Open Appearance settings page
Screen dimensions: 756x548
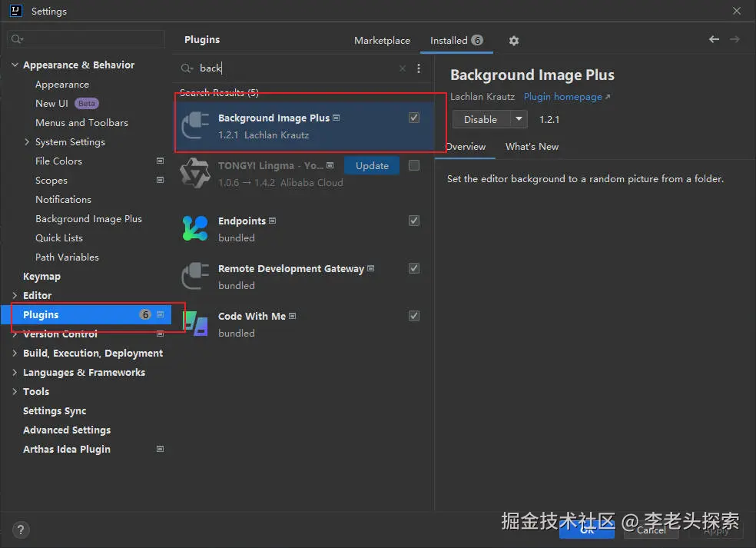coord(62,85)
